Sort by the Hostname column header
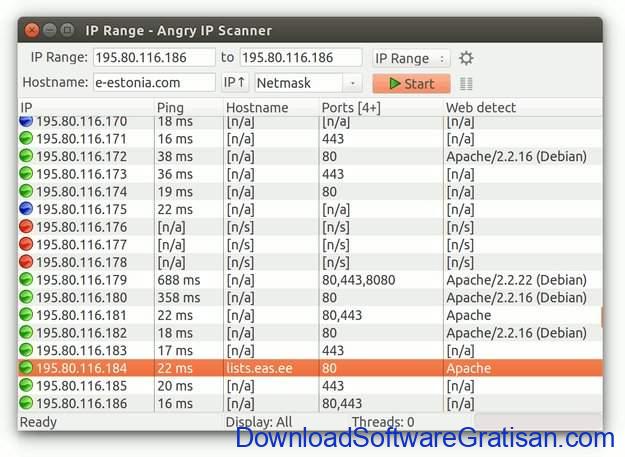The width and height of the screenshot is (625, 457). [271, 108]
